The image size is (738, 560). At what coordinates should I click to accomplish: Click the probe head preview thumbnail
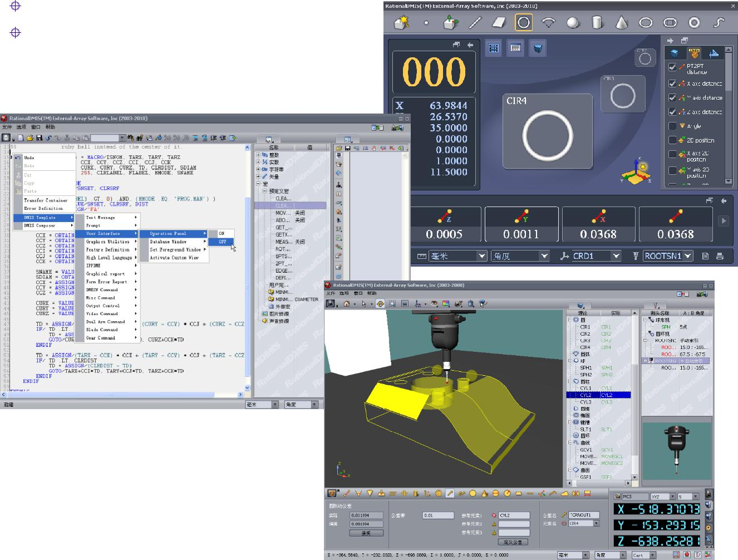coord(677,451)
